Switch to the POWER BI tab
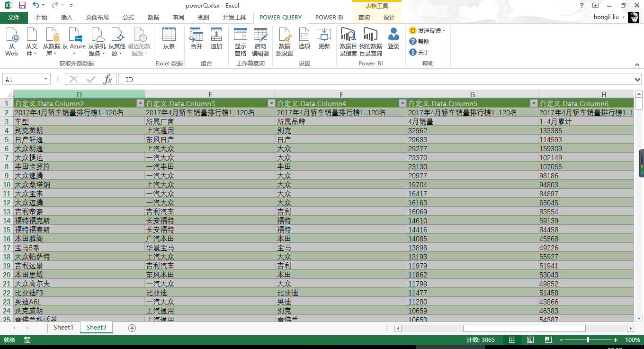644x349 pixels. [x=330, y=18]
